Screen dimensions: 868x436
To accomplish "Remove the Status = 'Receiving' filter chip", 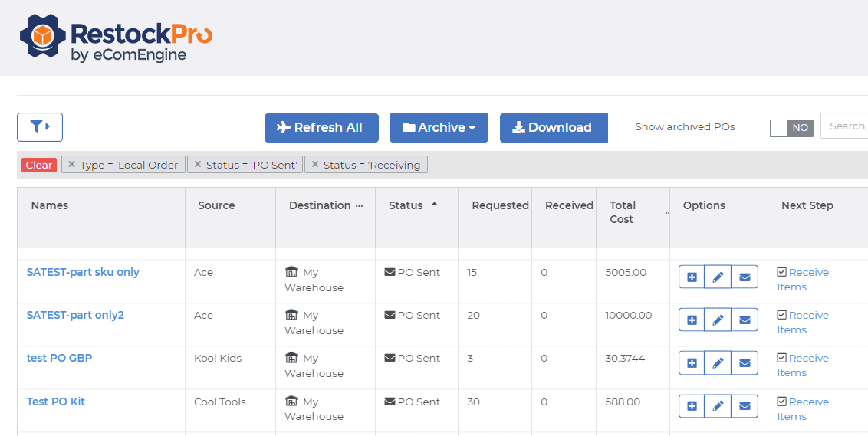I will point(315,165).
